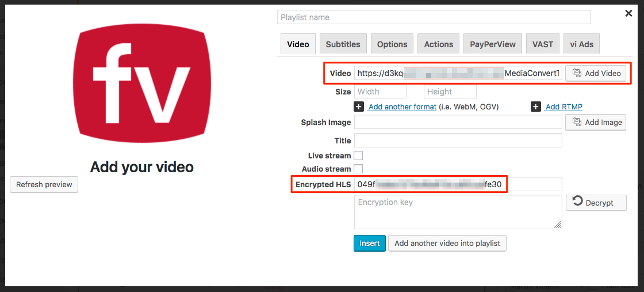Open the Subtitles tab
This screenshot has width=644, height=292.
(x=343, y=44)
